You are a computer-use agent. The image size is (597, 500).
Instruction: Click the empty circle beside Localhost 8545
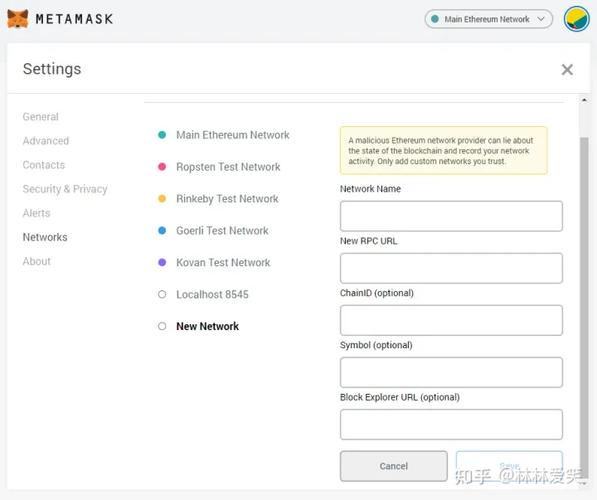click(x=162, y=294)
